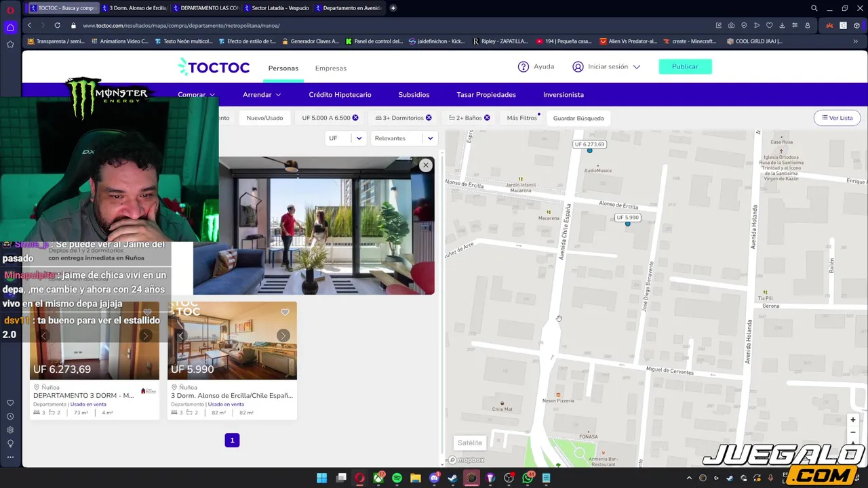Screen dimensions: 868x488
Task: Open the Nuevo/Usado filter
Action: [x=264, y=118]
